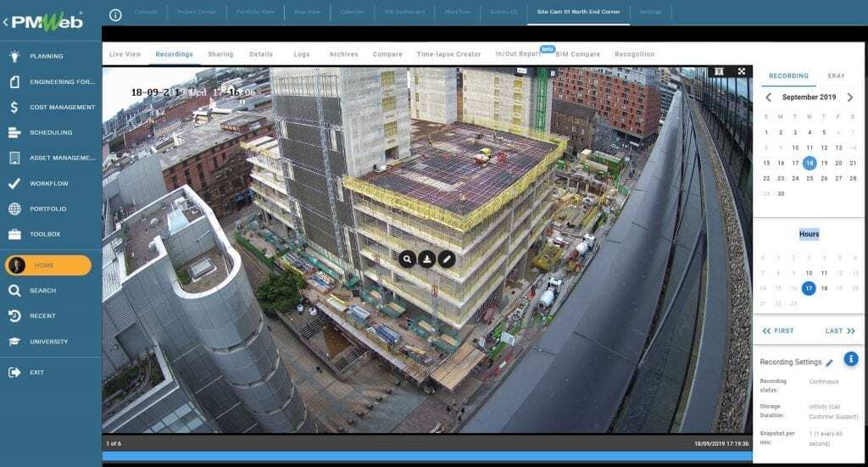
Task: Jump to the FIRST recording
Action: (778, 331)
